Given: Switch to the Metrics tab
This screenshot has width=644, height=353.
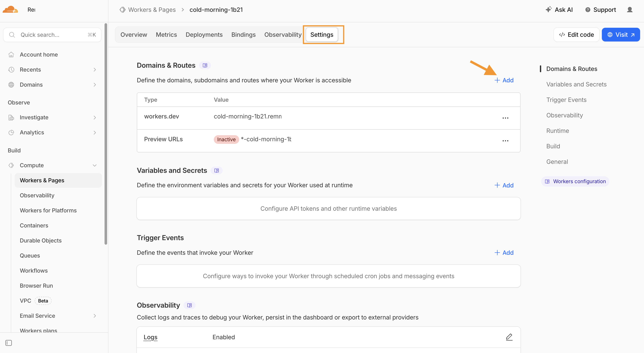Looking at the screenshot, I should [x=166, y=35].
